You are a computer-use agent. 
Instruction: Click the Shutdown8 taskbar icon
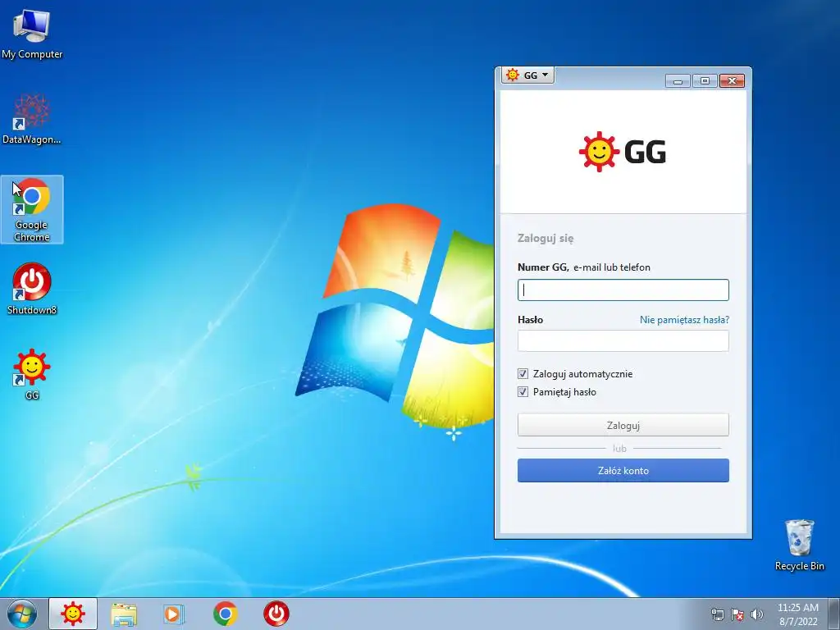coord(276,614)
